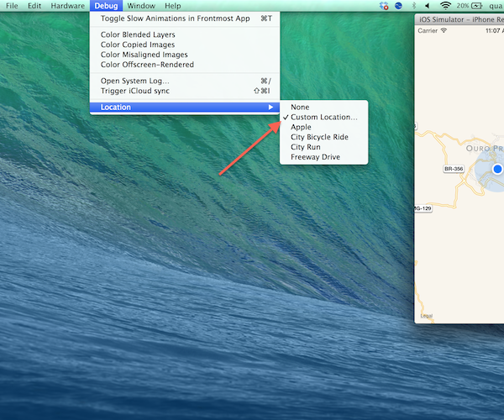Open the Hardware menu

tap(68, 6)
